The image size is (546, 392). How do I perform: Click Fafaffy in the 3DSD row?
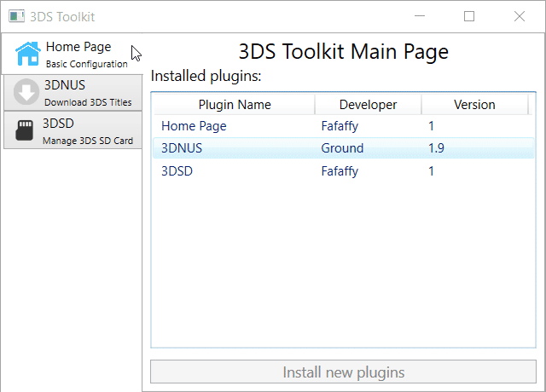pos(340,171)
